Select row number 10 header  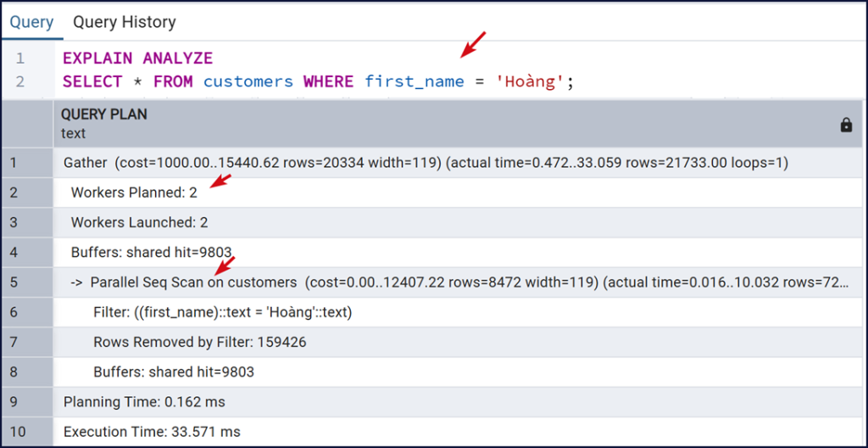[27, 432]
